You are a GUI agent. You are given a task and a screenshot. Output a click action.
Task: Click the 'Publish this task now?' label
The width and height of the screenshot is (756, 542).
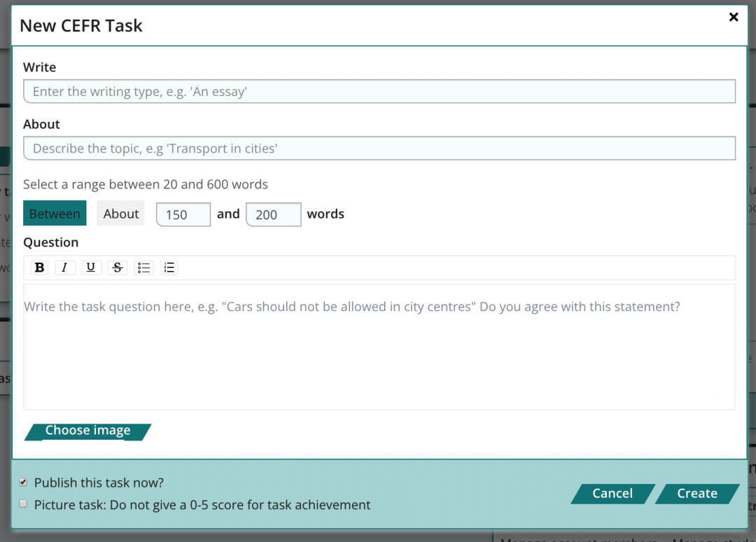point(99,483)
